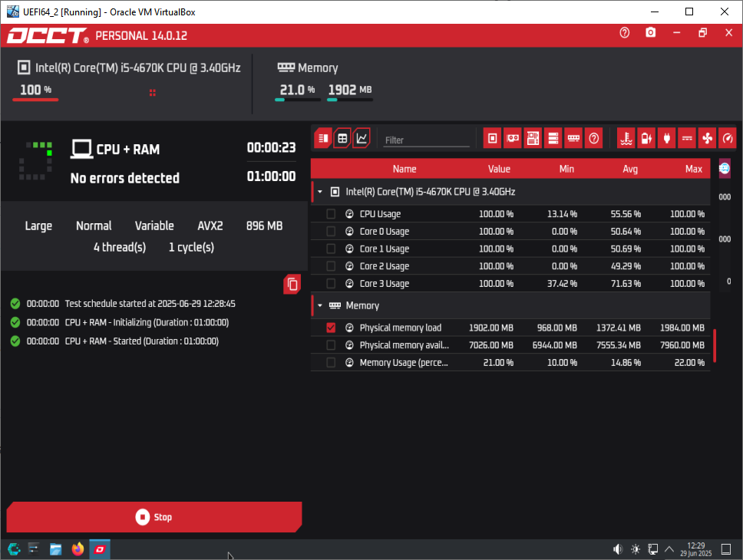Viewport: 743px width, 560px height.
Task: Toggle the storage sensor filter icon
Action: tap(553, 138)
